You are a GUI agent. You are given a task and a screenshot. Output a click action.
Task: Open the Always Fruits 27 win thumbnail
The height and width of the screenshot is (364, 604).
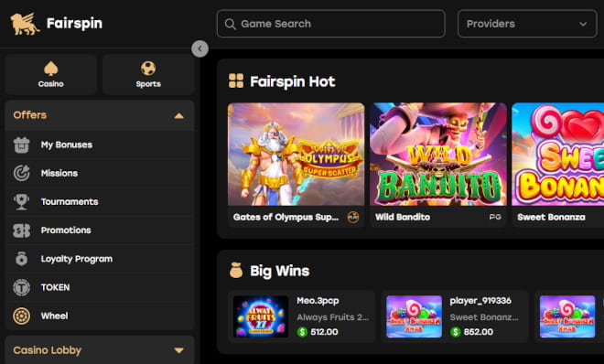coord(261,316)
